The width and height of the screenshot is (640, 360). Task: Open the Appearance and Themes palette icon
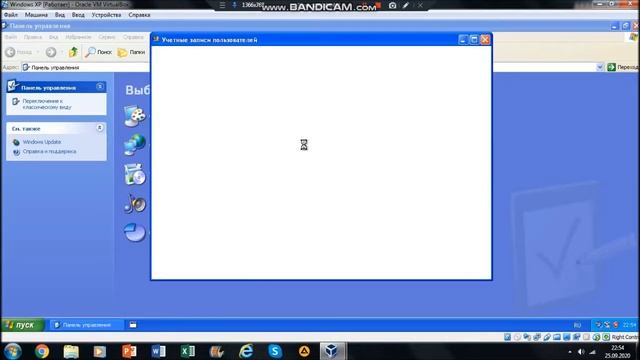(135, 116)
